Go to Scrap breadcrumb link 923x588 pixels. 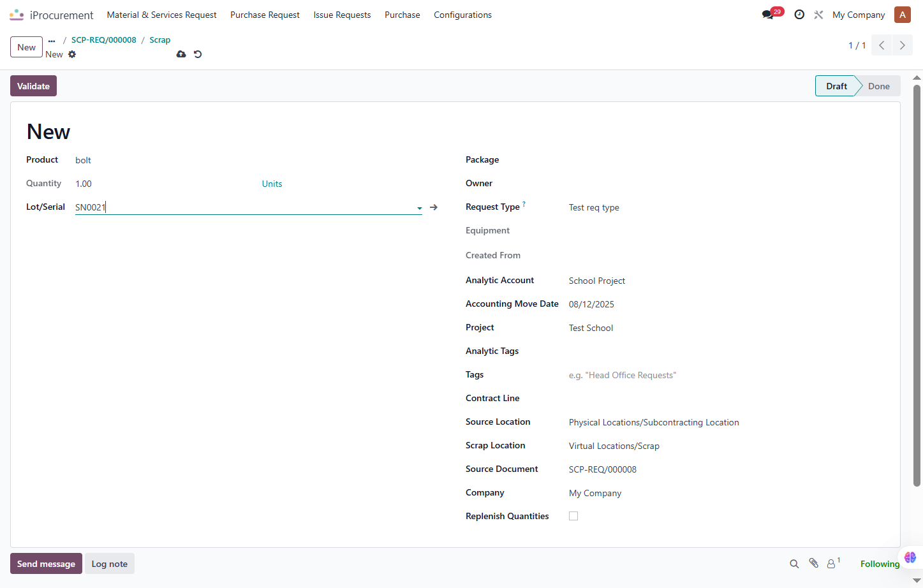click(x=160, y=40)
